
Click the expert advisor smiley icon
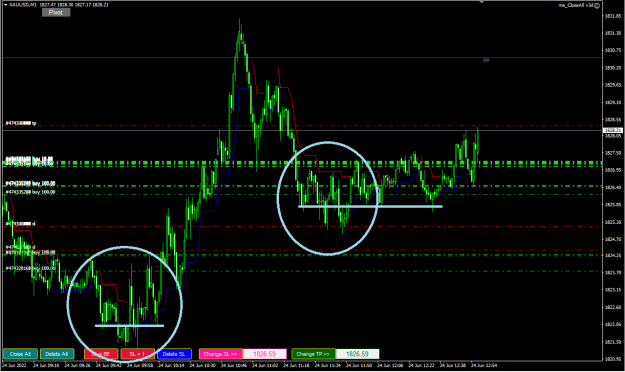coord(597,5)
